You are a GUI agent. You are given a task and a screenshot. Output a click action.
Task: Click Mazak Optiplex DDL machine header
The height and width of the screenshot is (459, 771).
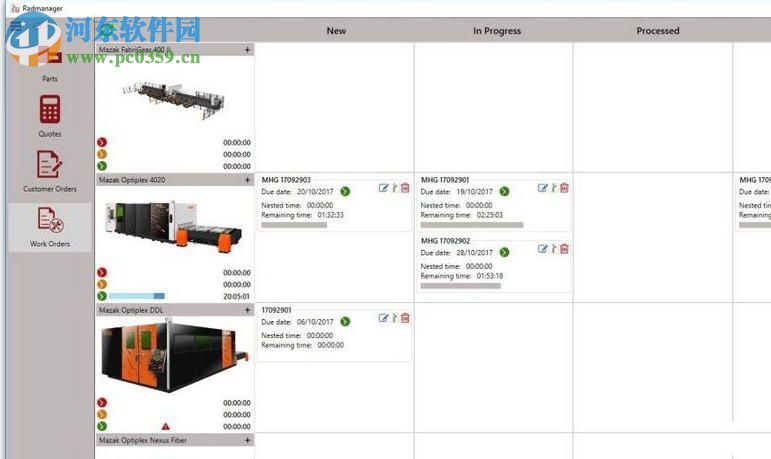[x=175, y=310]
